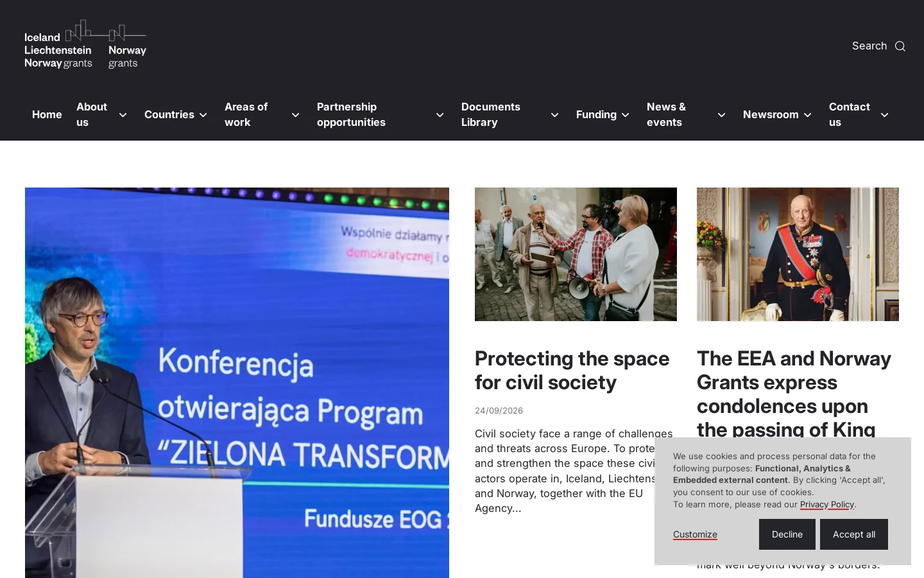Accept all cookies

[854, 534]
